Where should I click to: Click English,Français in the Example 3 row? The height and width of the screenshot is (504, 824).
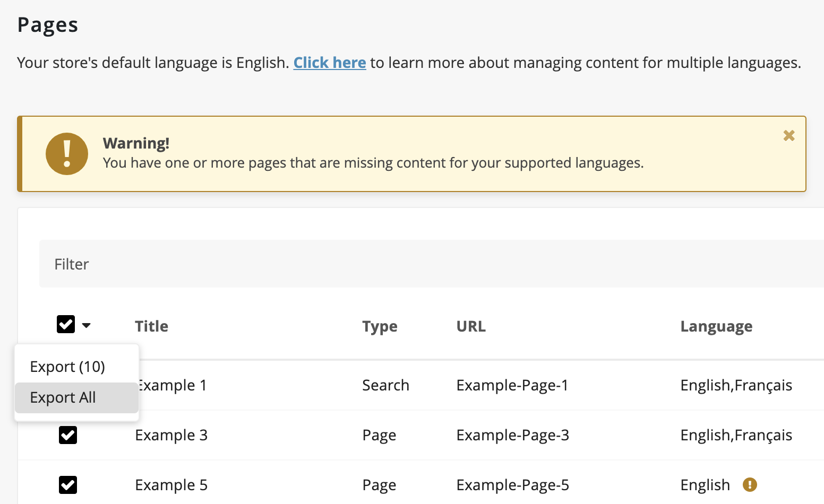pos(736,436)
